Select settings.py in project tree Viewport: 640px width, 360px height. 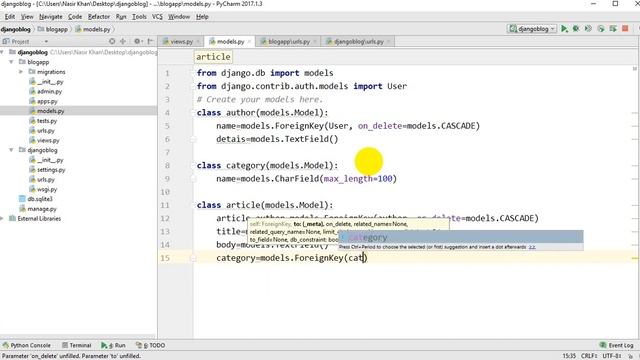pyautogui.click(x=51, y=170)
